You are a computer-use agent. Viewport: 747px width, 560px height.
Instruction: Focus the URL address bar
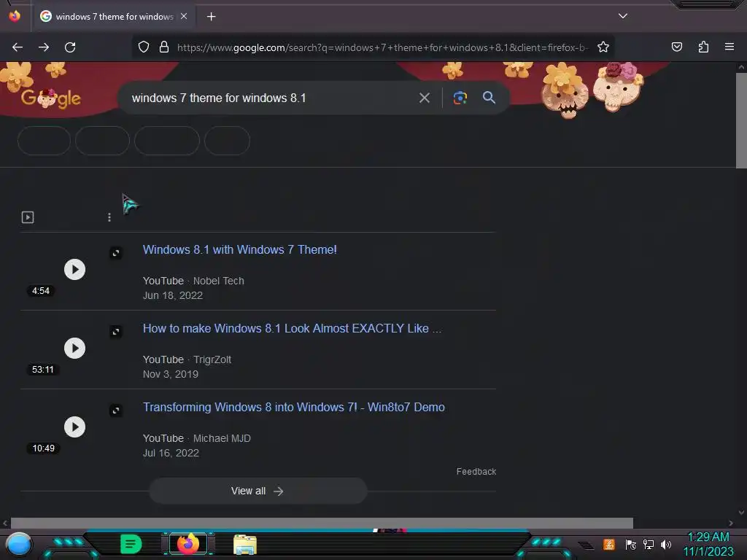[382, 47]
